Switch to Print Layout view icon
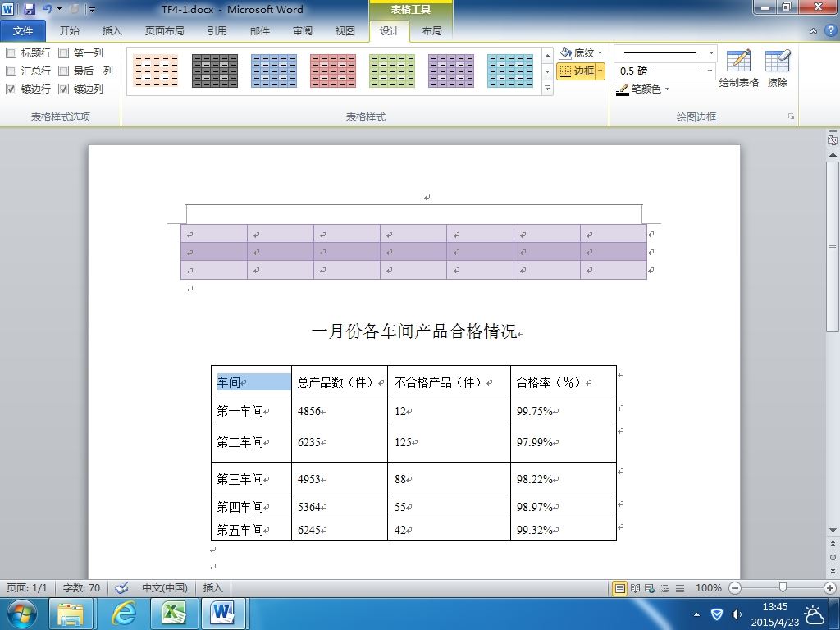The height and width of the screenshot is (630, 840). click(620, 588)
